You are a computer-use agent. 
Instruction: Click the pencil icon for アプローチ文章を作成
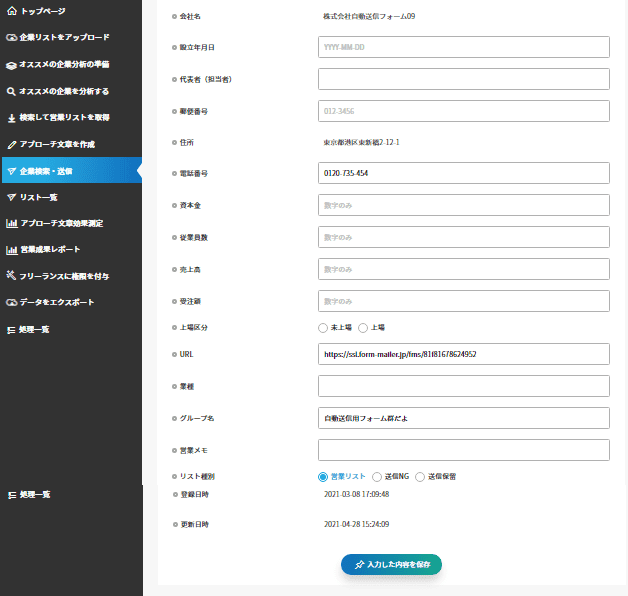[12, 145]
